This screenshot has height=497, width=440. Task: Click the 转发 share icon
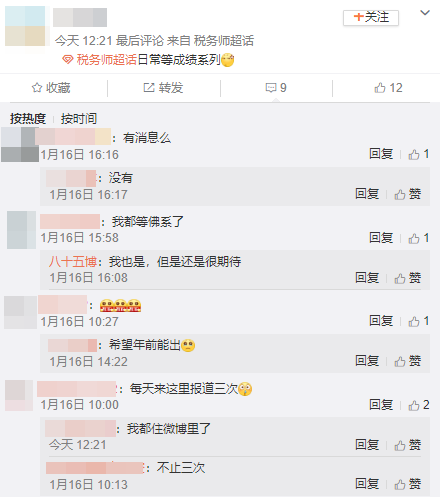pos(149,88)
